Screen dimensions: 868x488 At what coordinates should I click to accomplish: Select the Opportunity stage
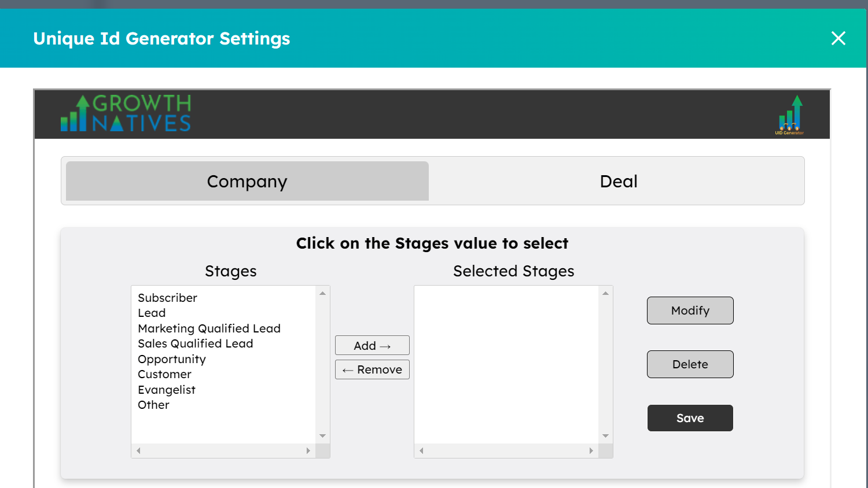[172, 359]
